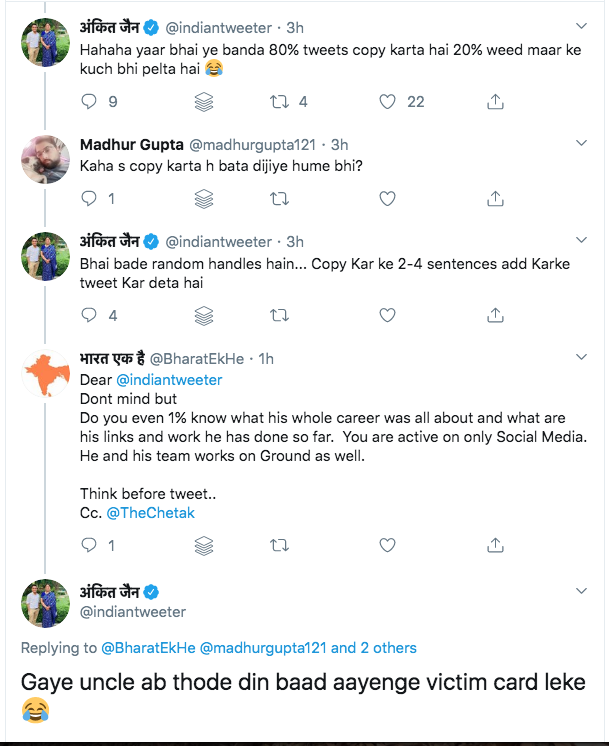Expand options menu on first tweet
The height and width of the screenshot is (746, 609).
583,24
